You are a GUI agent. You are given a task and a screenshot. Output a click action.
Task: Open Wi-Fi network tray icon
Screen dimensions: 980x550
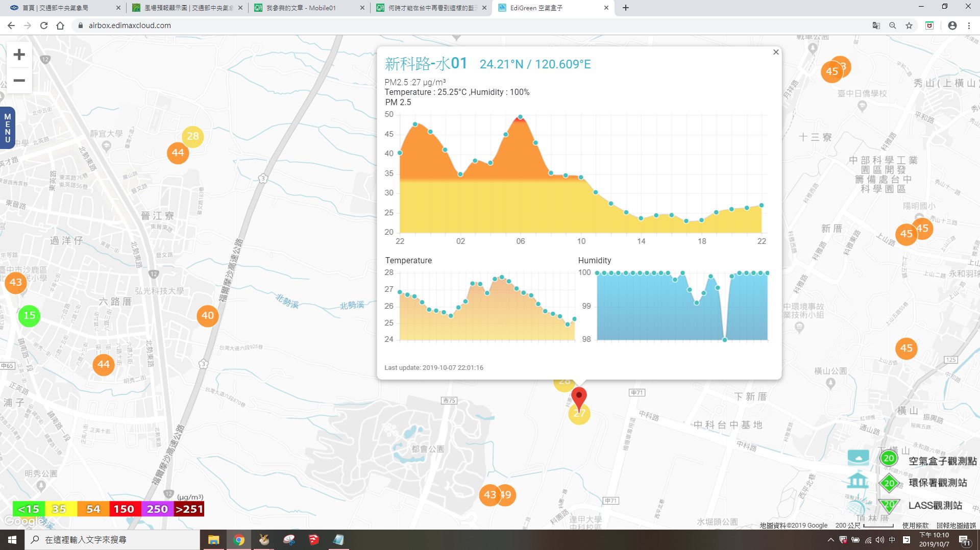pos(868,540)
